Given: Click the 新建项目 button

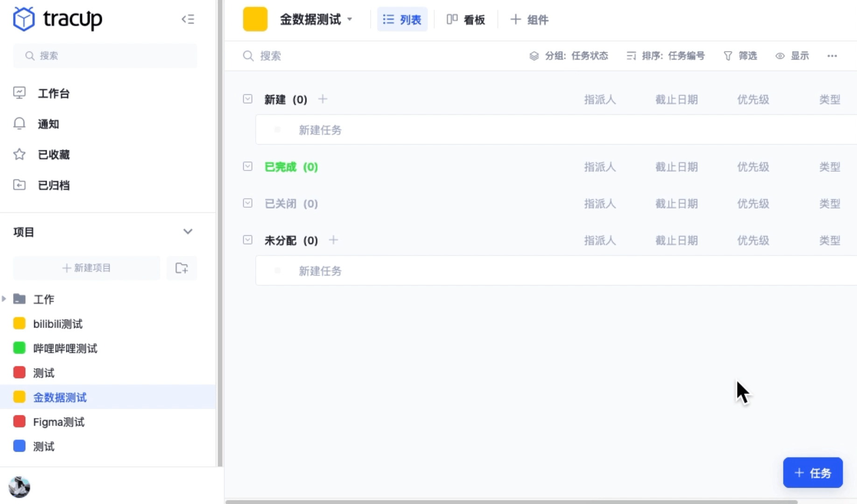Looking at the screenshot, I should [x=86, y=268].
